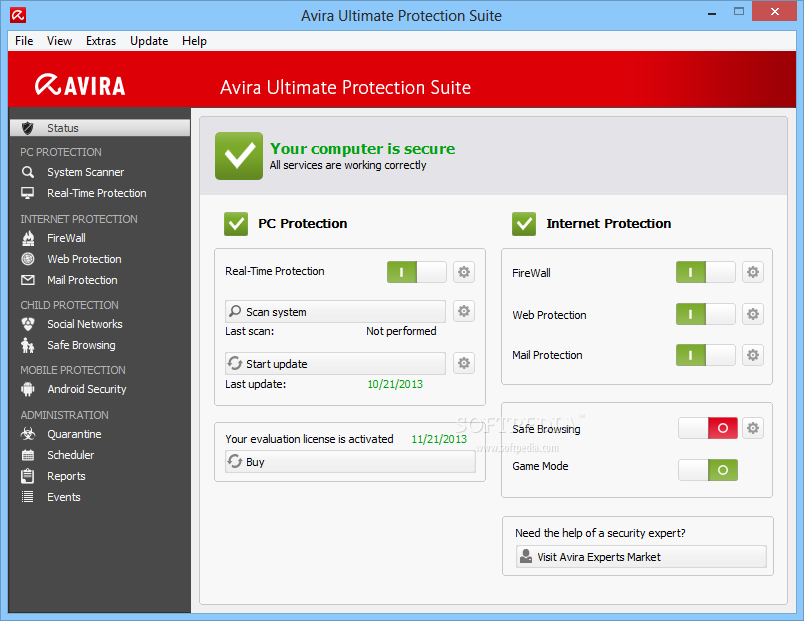Click the Status shield icon in sidebar

click(x=28, y=128)
